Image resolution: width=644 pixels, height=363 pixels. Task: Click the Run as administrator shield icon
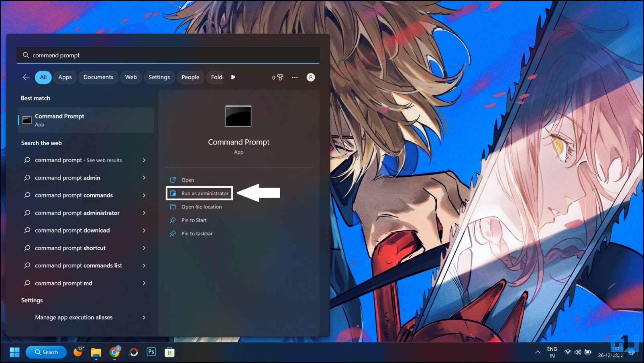(173, 193)
